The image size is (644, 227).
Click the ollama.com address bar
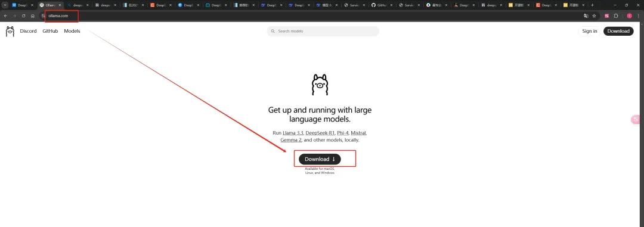(x=312, y=15)
